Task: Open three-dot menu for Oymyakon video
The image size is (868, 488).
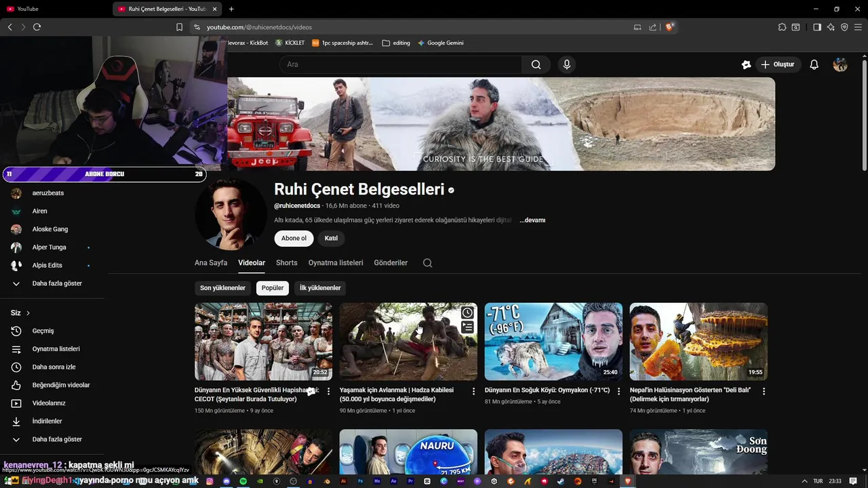Action: click(618, 391)
